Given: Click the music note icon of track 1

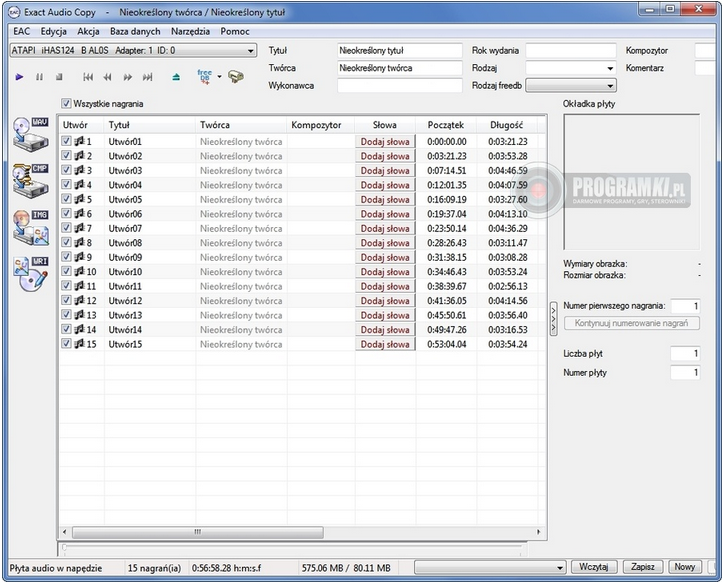Looking at the screenshot, I should (80, 141).
